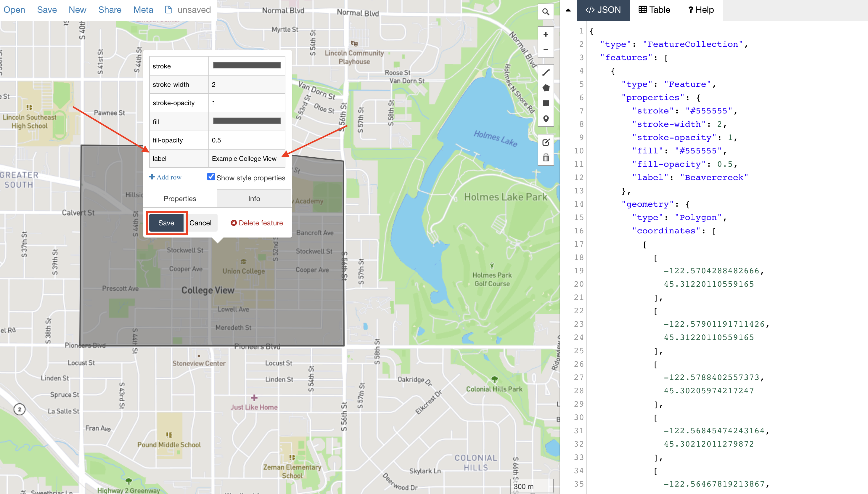Cancel the feature property edits

(200, 223)
